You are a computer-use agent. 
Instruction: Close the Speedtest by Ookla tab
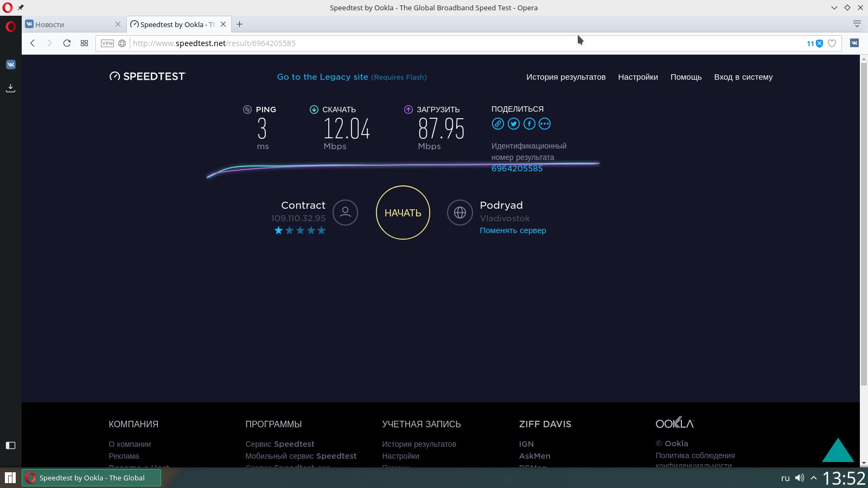(x=223, y=24)
